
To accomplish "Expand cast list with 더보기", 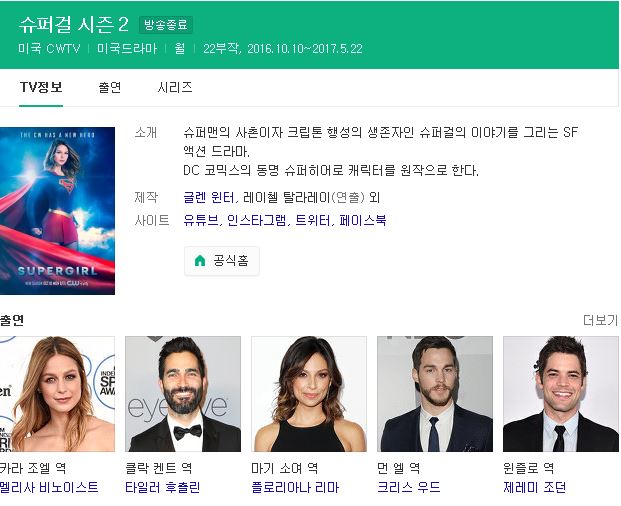I will (600, 320).
